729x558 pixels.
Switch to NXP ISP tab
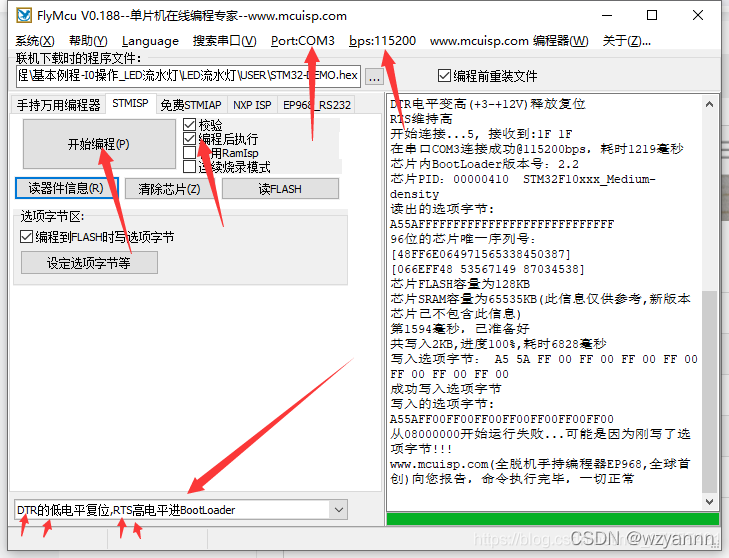pyautogui.click(x=252, y=105)
